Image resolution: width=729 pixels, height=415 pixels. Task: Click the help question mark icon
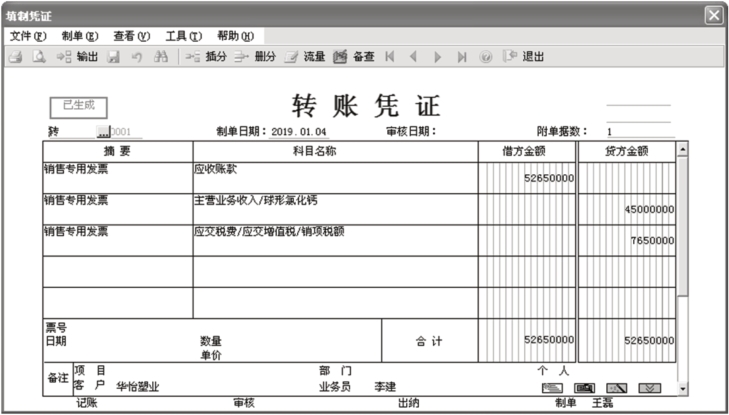486,57
